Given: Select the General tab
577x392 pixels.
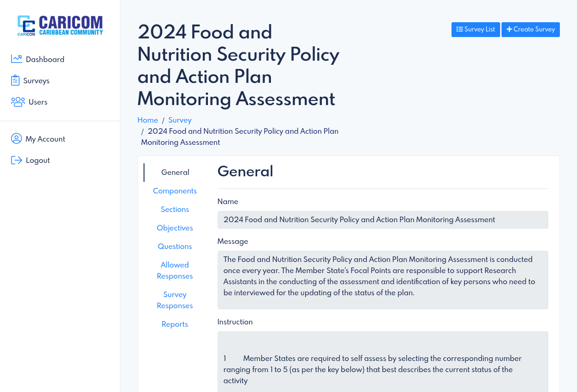Looking at the screenshot, I should [175, 172].
